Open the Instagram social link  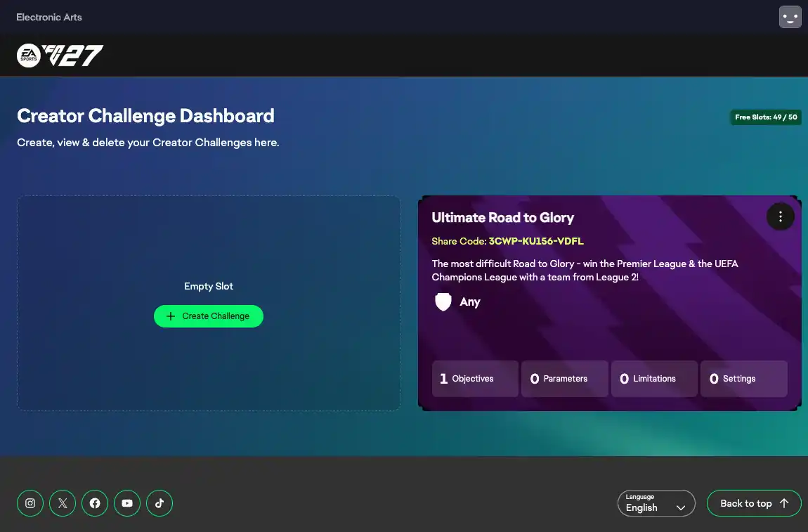[x=30, y=503]
